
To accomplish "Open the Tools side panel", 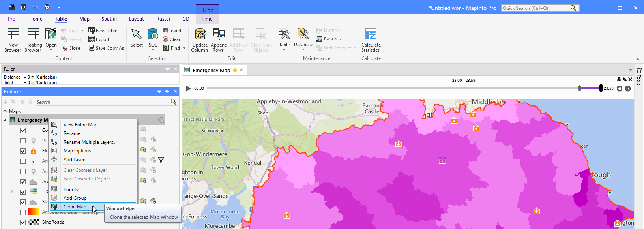I will (x=639, y=76).
